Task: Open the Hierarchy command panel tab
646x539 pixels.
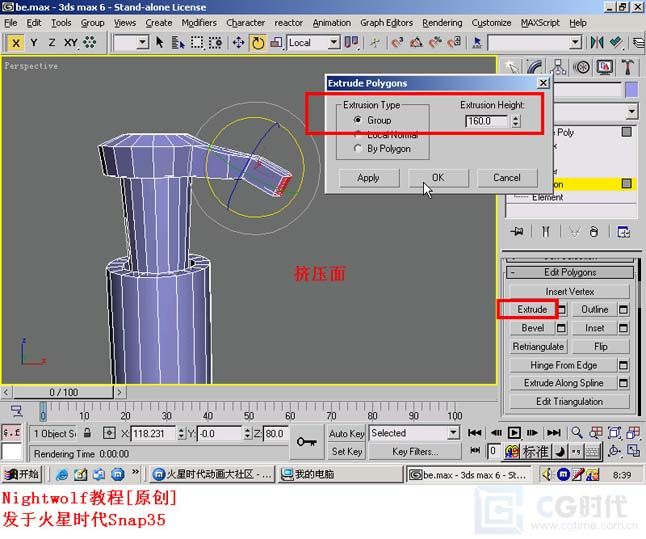Action: pos(558,67)
